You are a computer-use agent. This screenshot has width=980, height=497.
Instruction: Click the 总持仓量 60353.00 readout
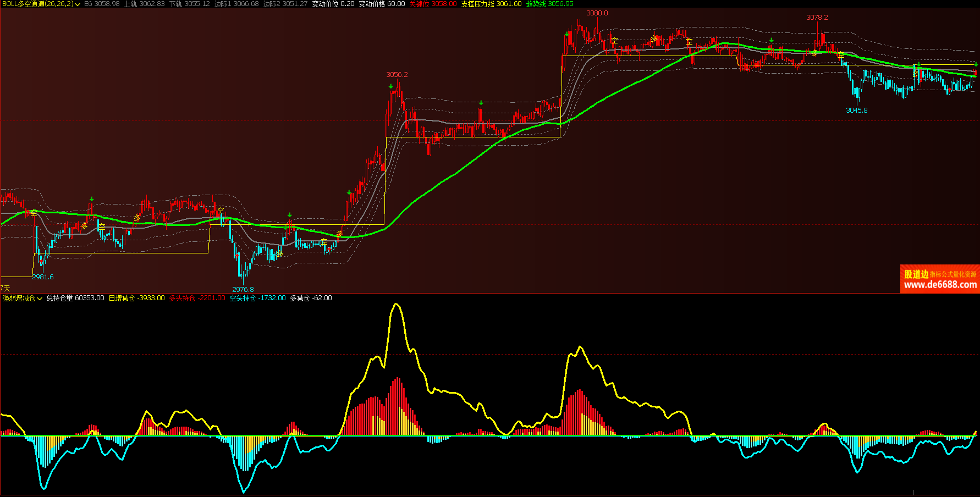(75, 298)
